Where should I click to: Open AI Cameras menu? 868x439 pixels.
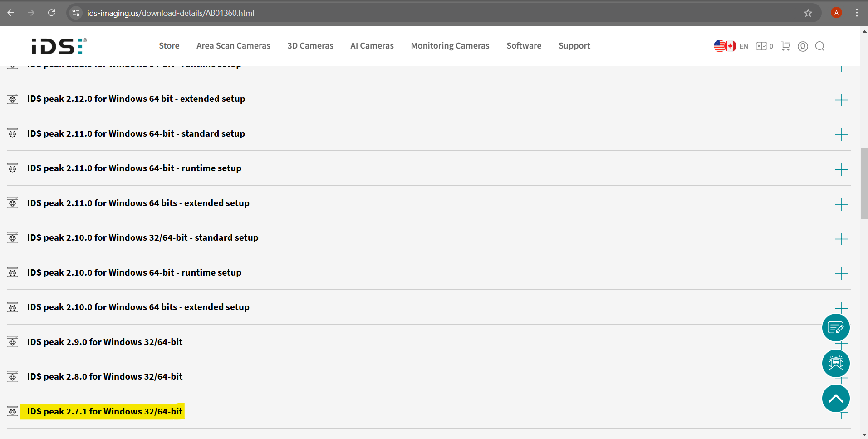(372, 46)
